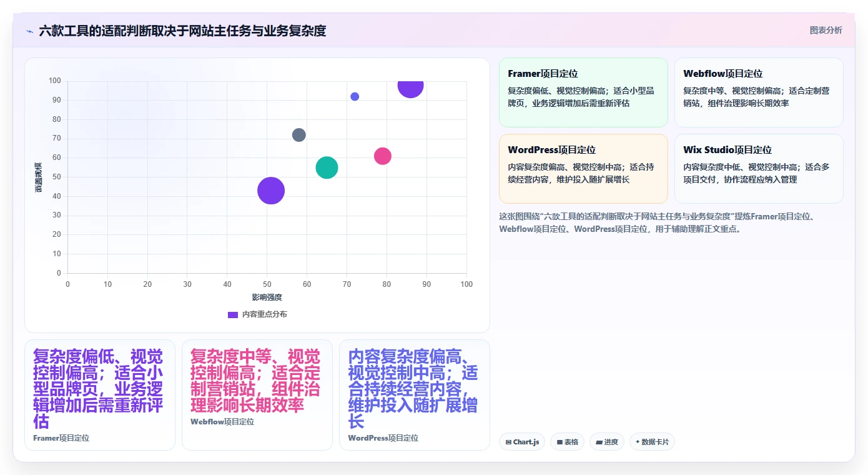Image resolution: width=868 pixels, height=475 pixels.
Task: Select the small blue bubble near value 92
Action: pos(355,96)
